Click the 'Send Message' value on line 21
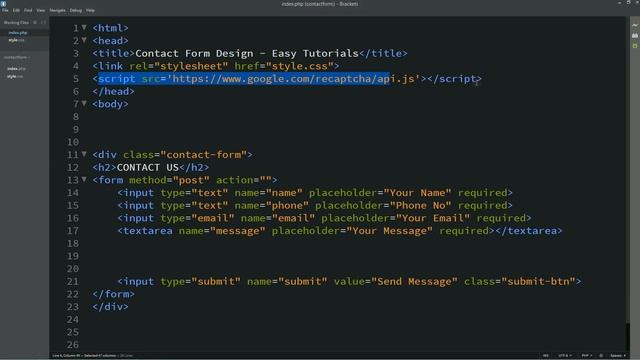This screenshot has height=360, width=640. pos(414,282)
